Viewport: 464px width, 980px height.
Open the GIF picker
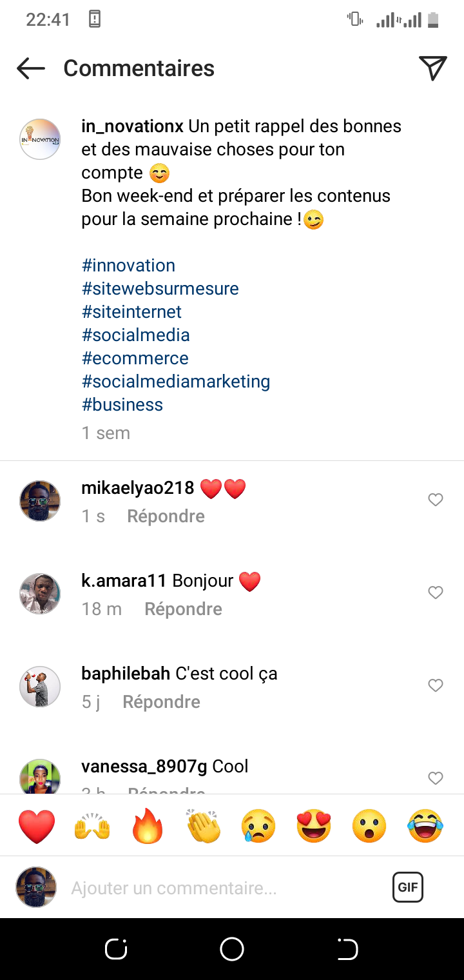407,887
